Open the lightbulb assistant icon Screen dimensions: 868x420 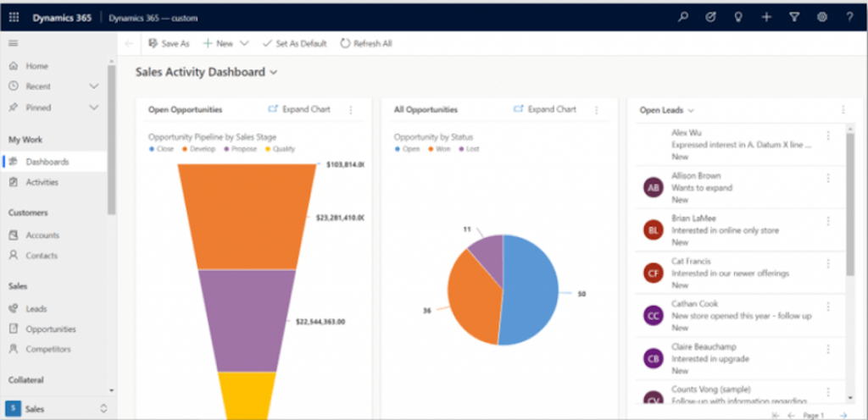738,17
